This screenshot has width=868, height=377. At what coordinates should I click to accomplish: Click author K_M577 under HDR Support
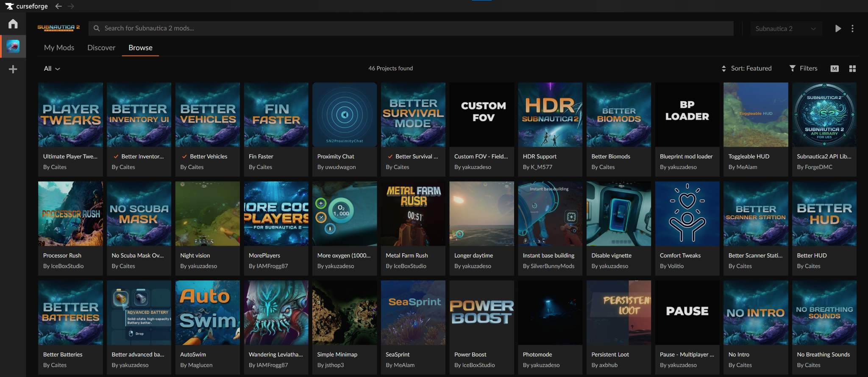[x=541, y=167]
